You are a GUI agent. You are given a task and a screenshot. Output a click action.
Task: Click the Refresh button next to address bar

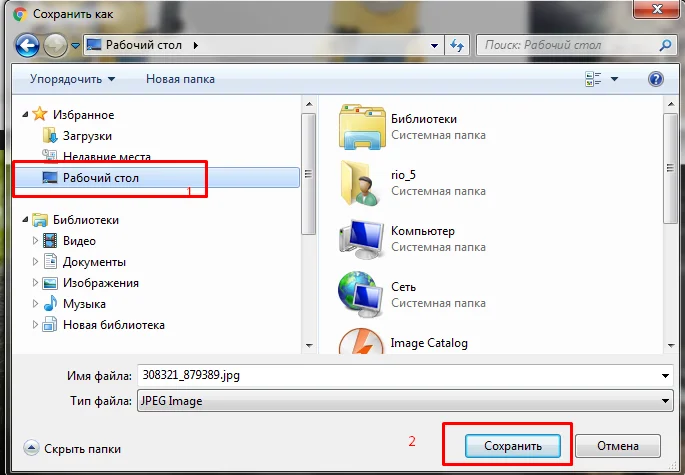457,45
